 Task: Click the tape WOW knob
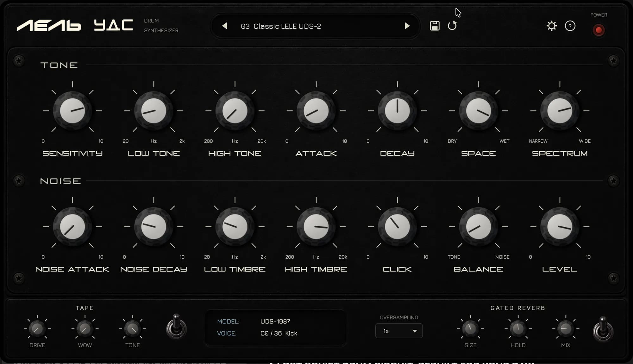85,329
